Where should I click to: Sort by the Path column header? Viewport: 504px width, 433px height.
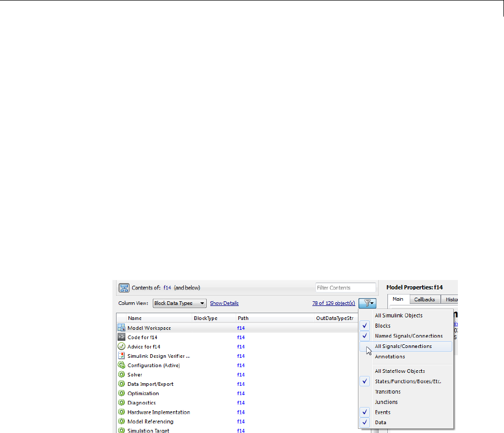[x=275, y=318]
